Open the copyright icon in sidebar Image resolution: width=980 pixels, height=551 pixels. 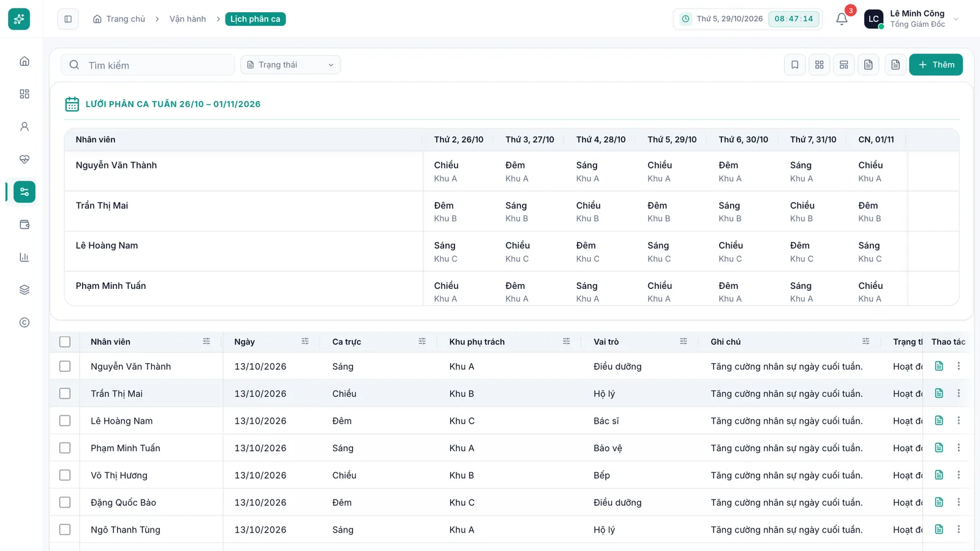pos(24,323)
